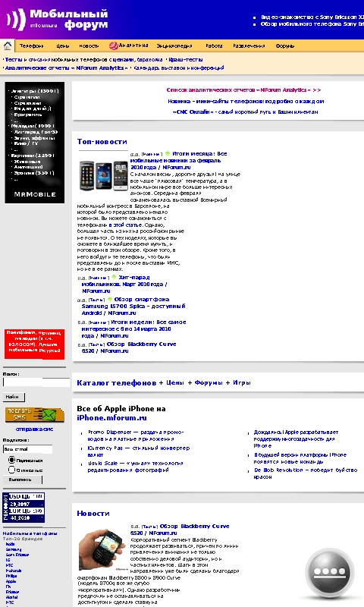Click the Выполнить subscription button
This screenshot has width=364, height=607.
pos(22,480)
